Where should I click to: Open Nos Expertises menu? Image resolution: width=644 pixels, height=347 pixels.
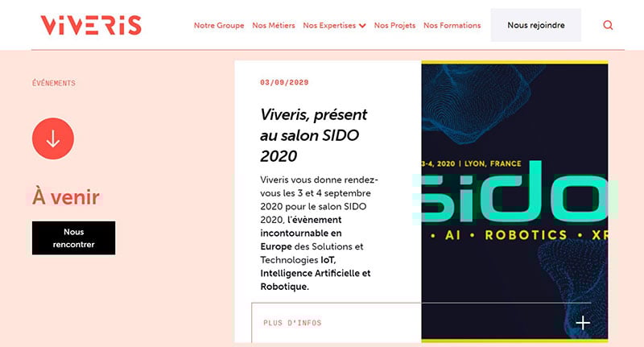329,25
